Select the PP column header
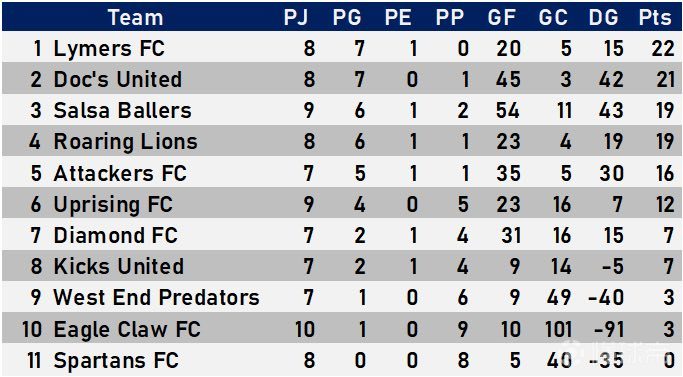 click(450, 18)
